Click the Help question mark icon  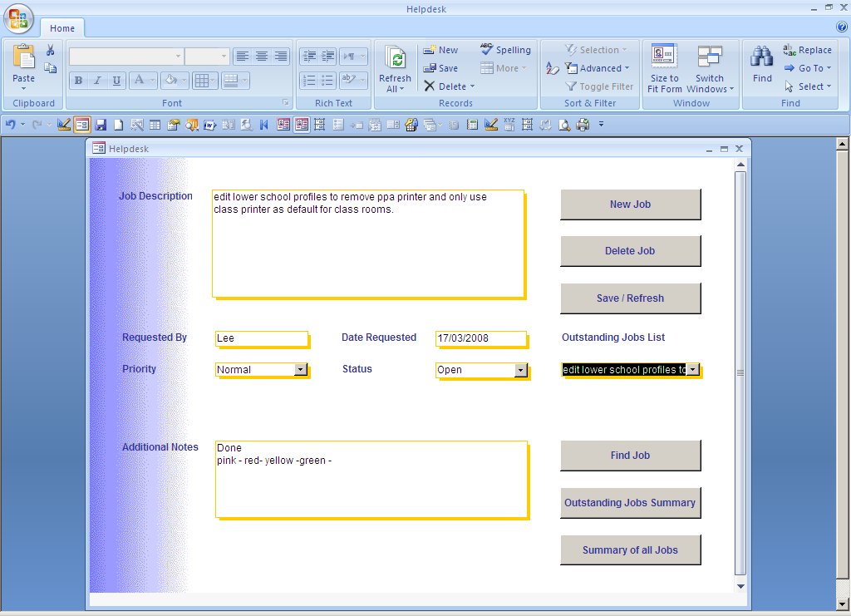[x=842, y=26]
